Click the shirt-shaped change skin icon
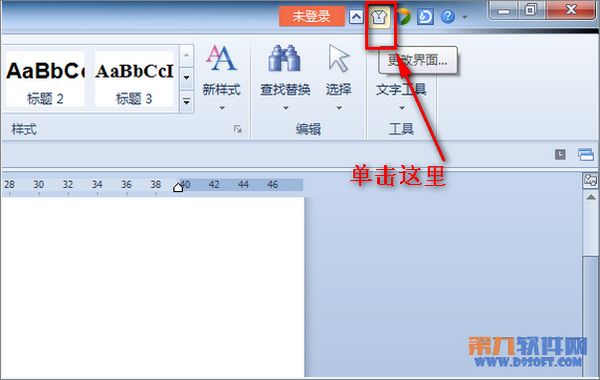This screenshot has height=380, width=600. click(379, 17)
